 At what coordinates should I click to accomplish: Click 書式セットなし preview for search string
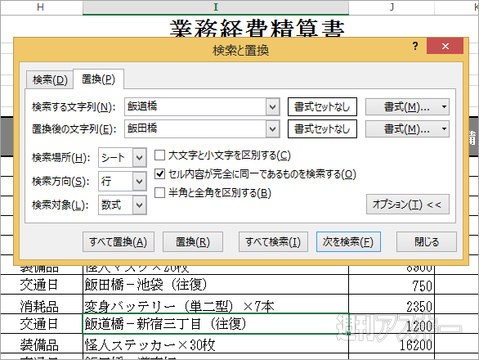pos(322,107)
